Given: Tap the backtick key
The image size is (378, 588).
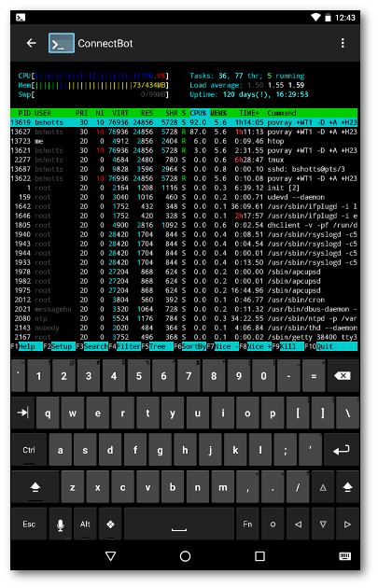Looking at the screenshot, I should (x=18, y=376).
